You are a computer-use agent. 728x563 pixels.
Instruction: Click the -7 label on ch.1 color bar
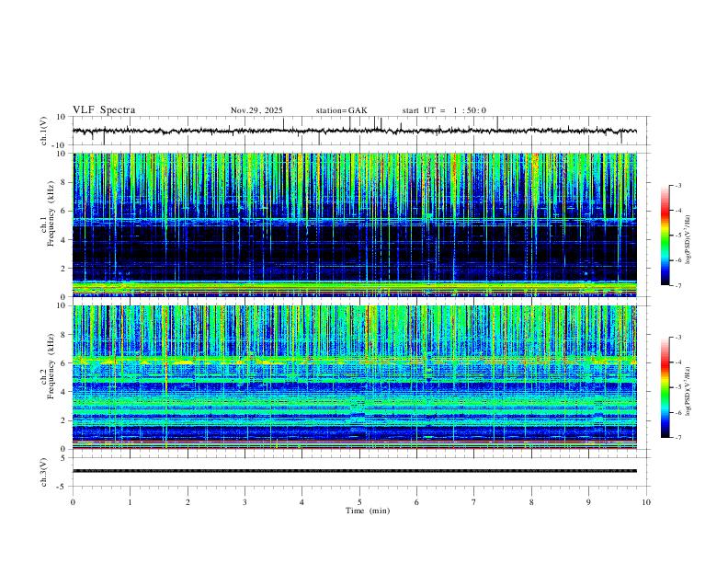[677, 286]
